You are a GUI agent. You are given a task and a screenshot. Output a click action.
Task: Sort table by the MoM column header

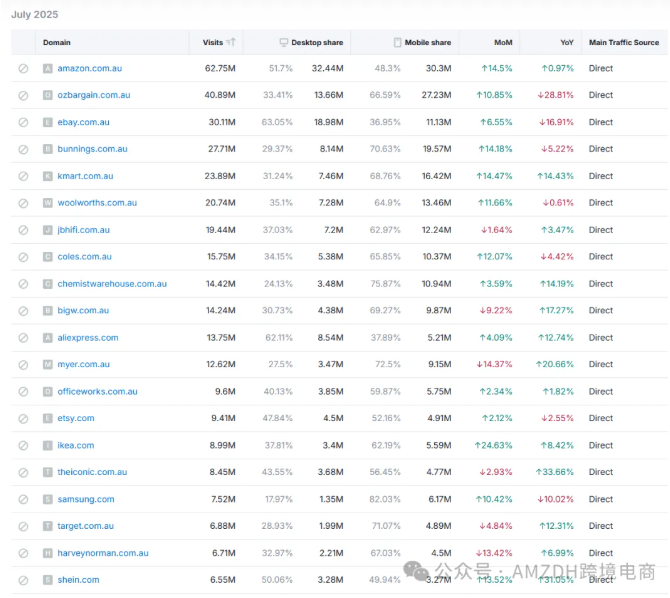point(503,42)
